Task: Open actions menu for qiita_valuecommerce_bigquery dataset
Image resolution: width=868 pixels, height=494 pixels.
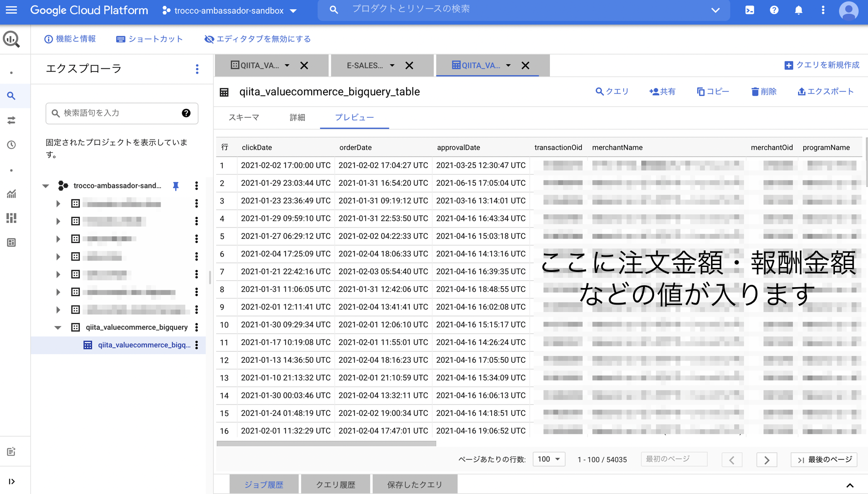Action: (196, 327)
